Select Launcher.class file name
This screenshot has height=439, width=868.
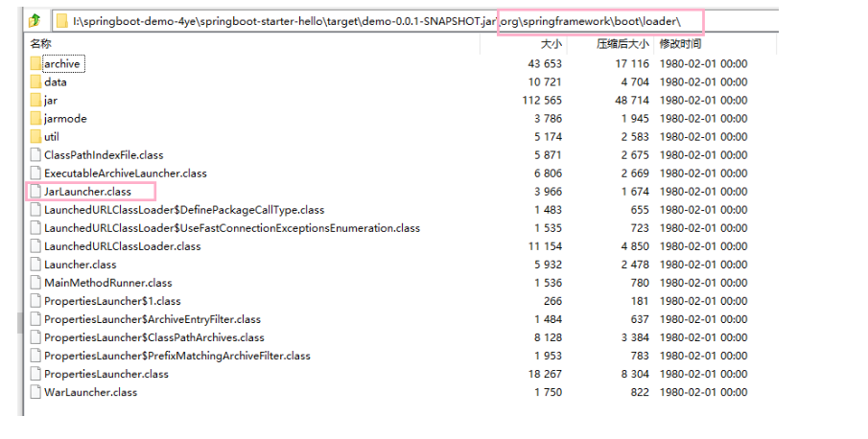tap(81, 265)
